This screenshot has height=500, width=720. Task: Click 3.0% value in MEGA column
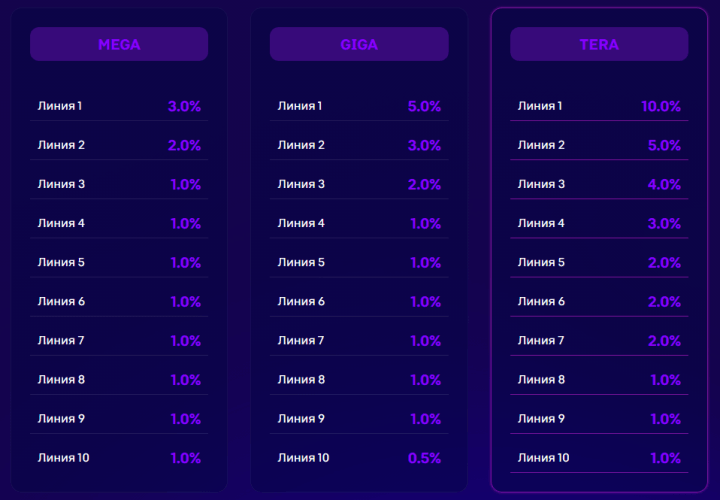point(185,106)
